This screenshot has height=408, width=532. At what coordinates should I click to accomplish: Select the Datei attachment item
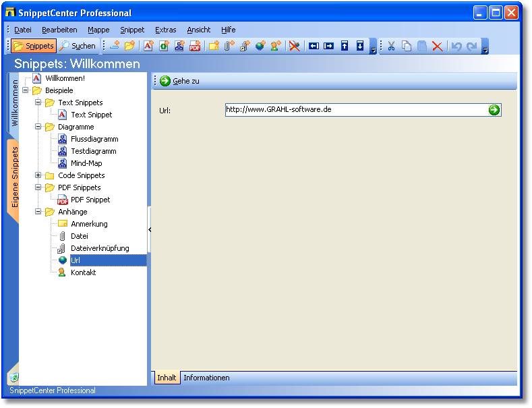(80, 236)
